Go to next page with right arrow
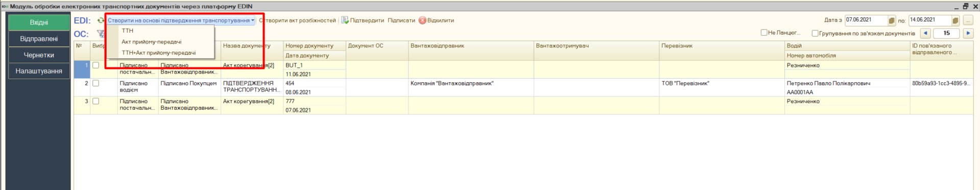This screenshot has height=190, width=980. pyautogui.click(x=968, y=33)
